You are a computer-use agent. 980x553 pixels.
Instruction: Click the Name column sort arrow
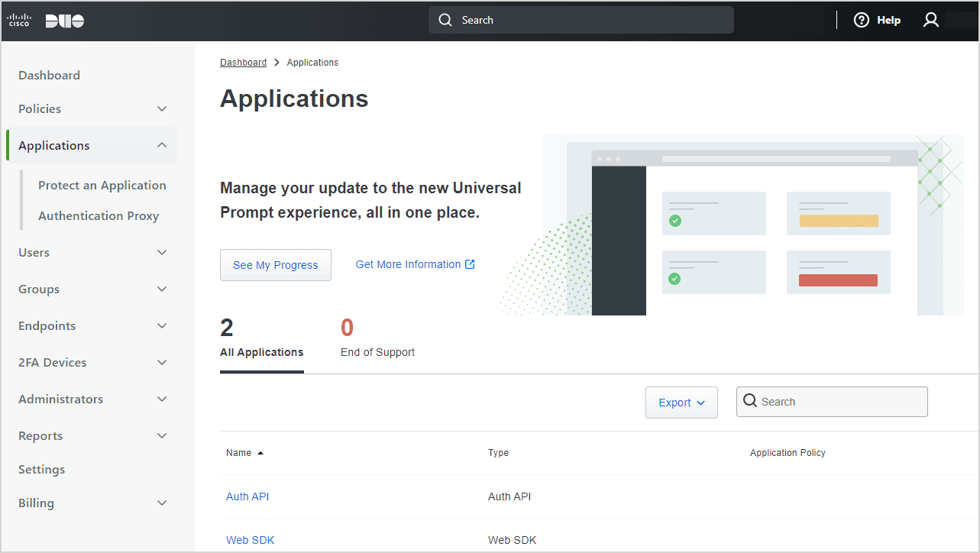[260, 453]
